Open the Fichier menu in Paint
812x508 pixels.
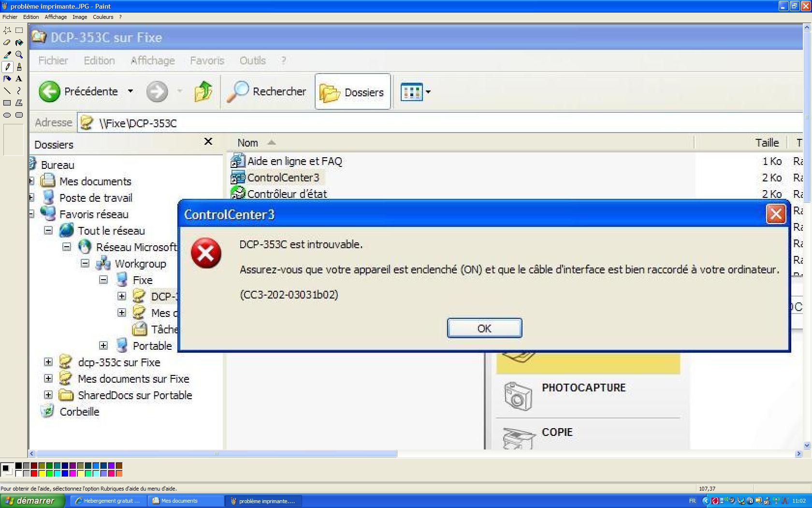(x=10, y=17)
